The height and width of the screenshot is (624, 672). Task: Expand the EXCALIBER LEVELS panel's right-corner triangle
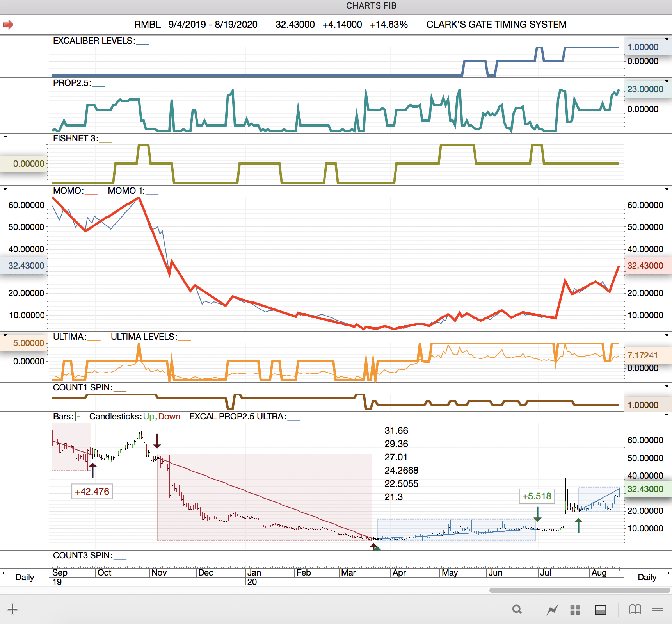[667, 39]
